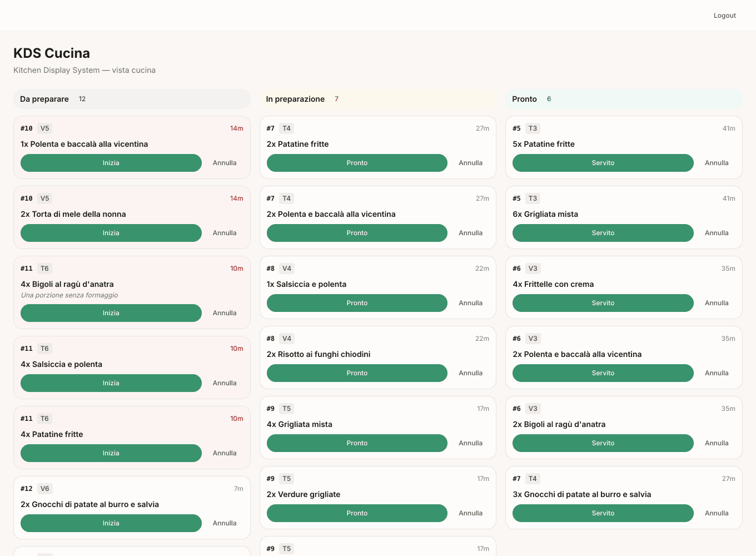Image resolution: width=756 pixels, height=556 pixels.
Task: Begin 2x Gnocchi di patate al burro e salvia
Action: click(111, 523)
